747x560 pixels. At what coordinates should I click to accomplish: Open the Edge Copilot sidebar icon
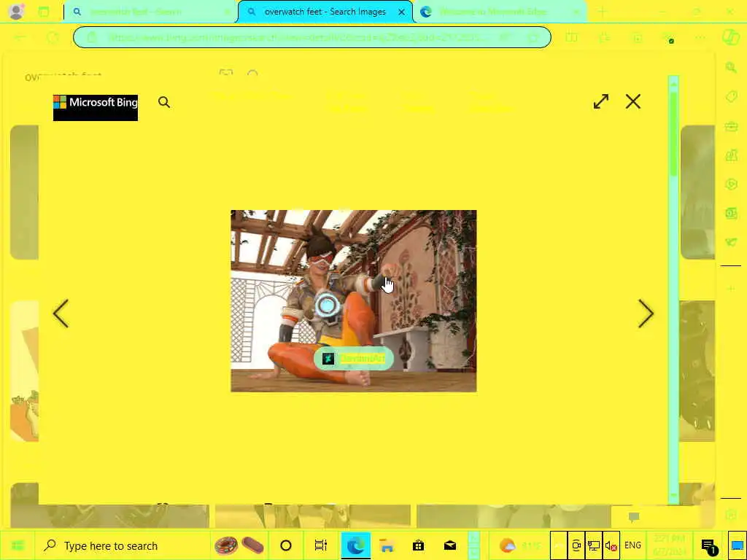731,37
